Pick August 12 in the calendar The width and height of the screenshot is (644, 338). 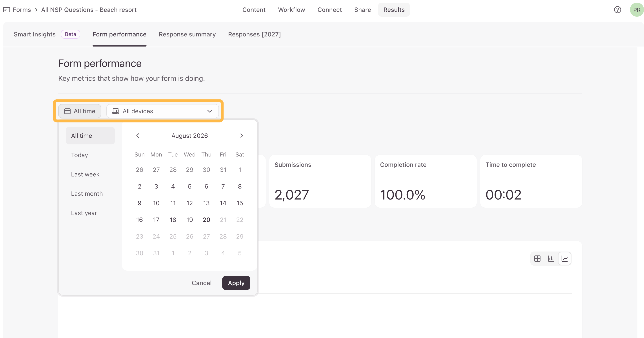(x=190, y=203)
